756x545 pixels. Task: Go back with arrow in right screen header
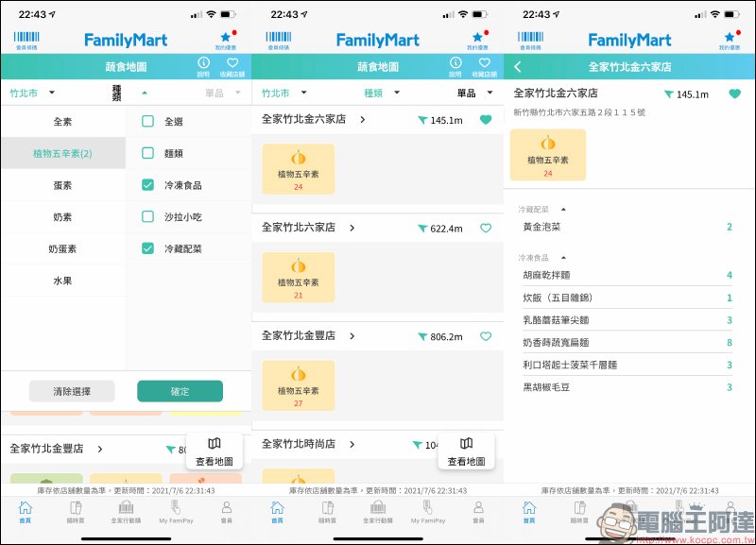[x=518, y=66]
